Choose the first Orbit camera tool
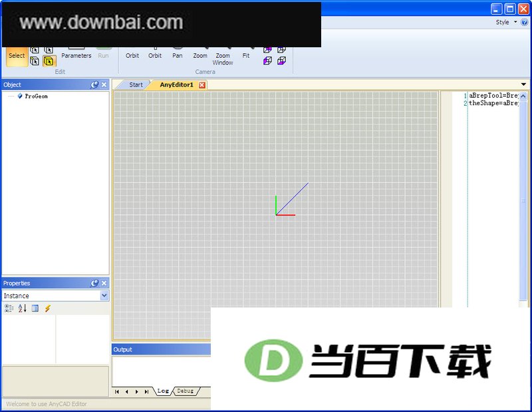532x412 pixels. click(x=132, y=56)
